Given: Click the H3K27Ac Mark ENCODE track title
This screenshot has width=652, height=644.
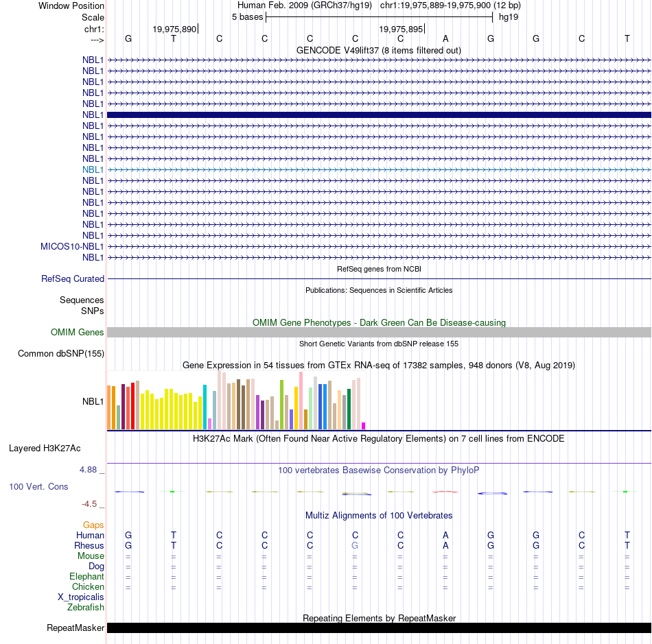Looking at the screenshot, I should click(378, 439).
